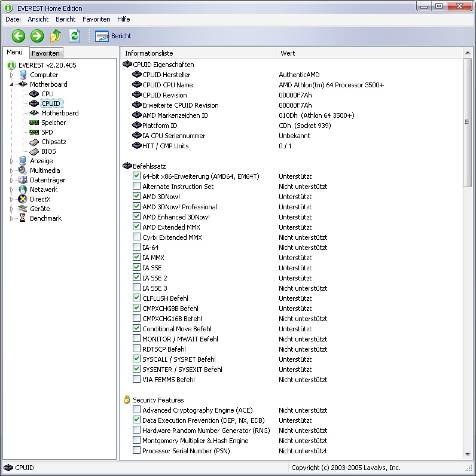The height and width of the screenshot is (476, 476).
Task: Toggle the CMPXCHG16B Befehl checkbox
Action: coord(136,318)
